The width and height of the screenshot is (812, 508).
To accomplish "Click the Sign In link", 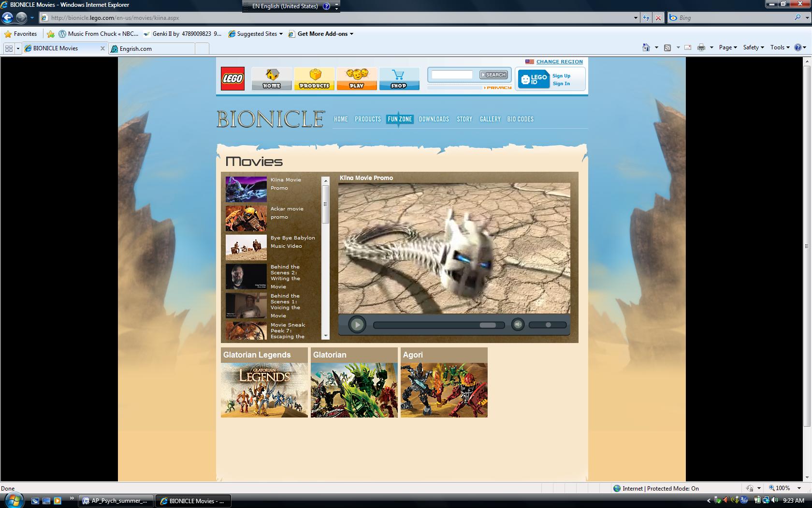I will [x=561, y=84].
